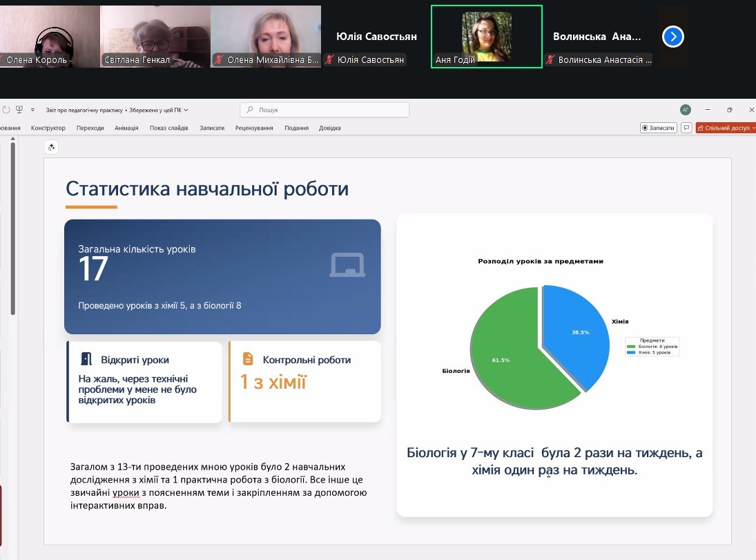Click the AG account avatar
Image resolution: width=756 pixels, height=560 pixels.
(x=685, y=110)
